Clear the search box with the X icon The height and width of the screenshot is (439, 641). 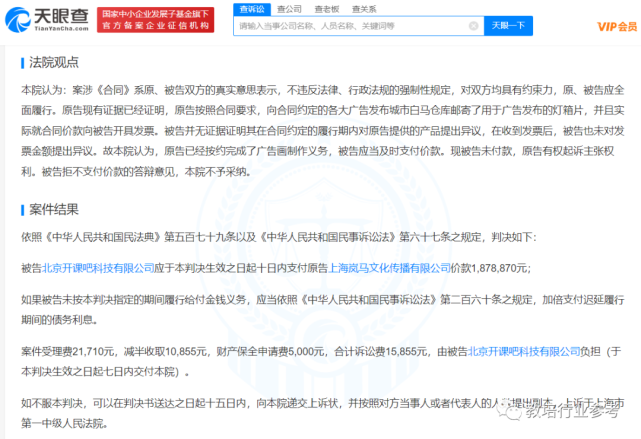(x=473, y=26)
